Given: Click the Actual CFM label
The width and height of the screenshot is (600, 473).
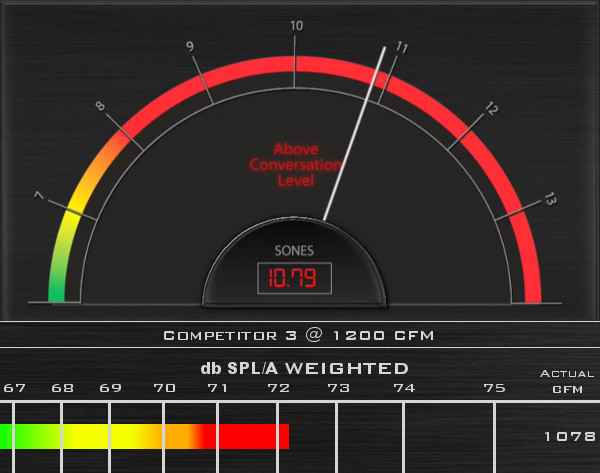Looking at the screenshot, I should 567,380.
